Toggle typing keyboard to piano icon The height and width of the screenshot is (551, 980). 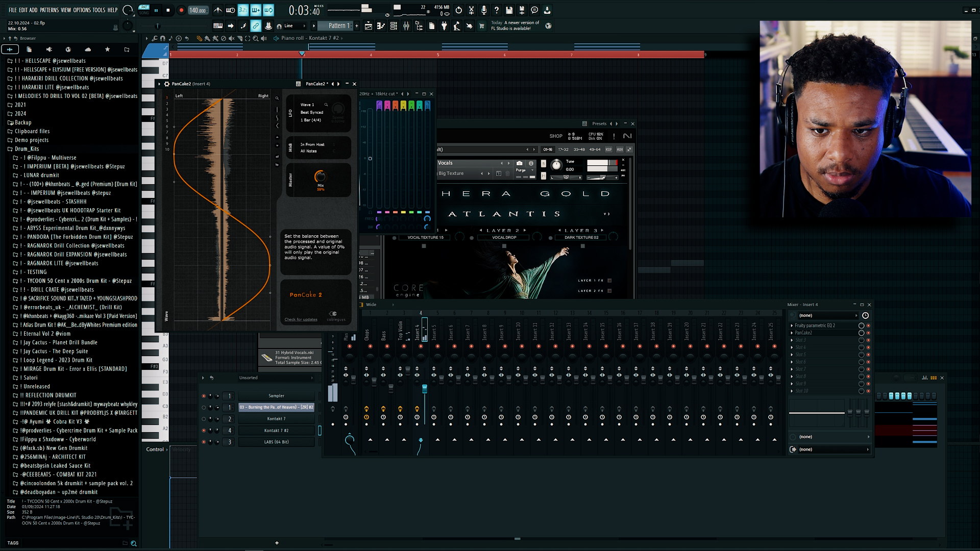218,26
